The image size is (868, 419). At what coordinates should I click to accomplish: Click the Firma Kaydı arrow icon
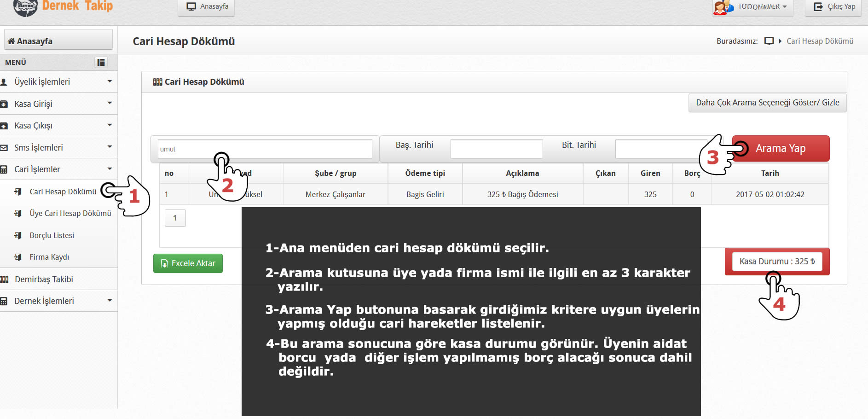[x=18, y=257]
